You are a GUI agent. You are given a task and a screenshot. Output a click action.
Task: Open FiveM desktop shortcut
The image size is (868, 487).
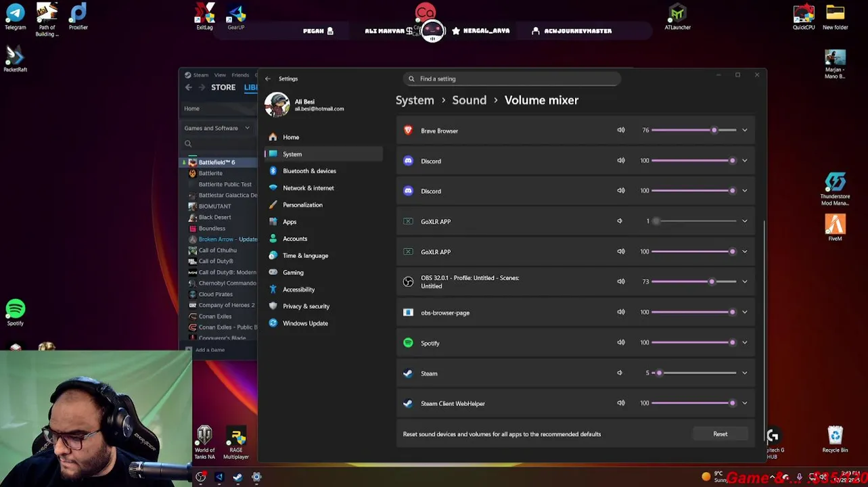coord(835,227)
